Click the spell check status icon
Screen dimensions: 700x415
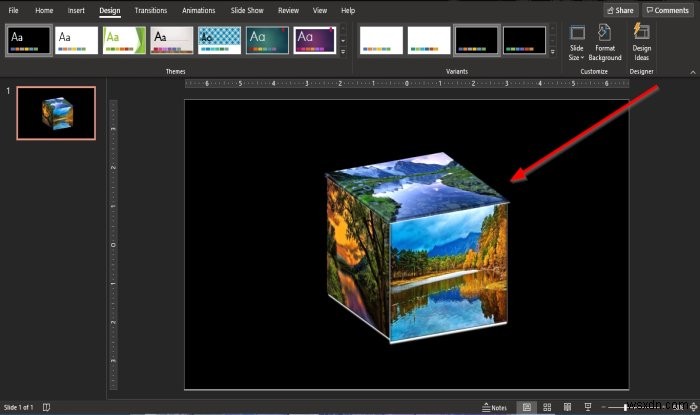[46, 407]
